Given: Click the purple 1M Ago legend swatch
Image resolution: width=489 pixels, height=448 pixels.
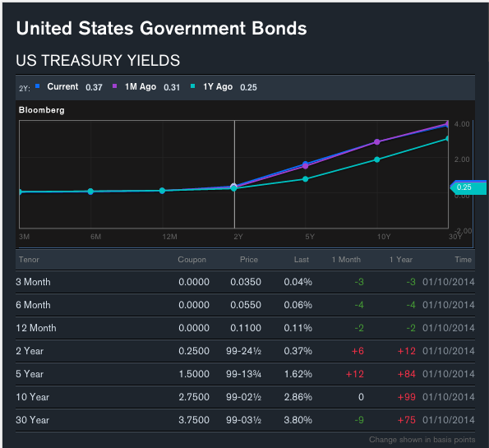Looking at the screenshot, I should click(115, 86).
